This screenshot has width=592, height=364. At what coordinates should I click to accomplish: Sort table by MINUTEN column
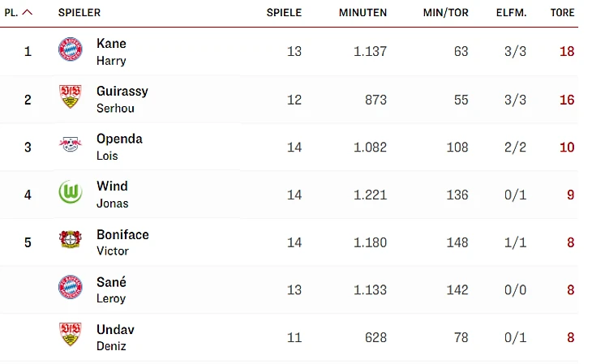coord(362,13)
